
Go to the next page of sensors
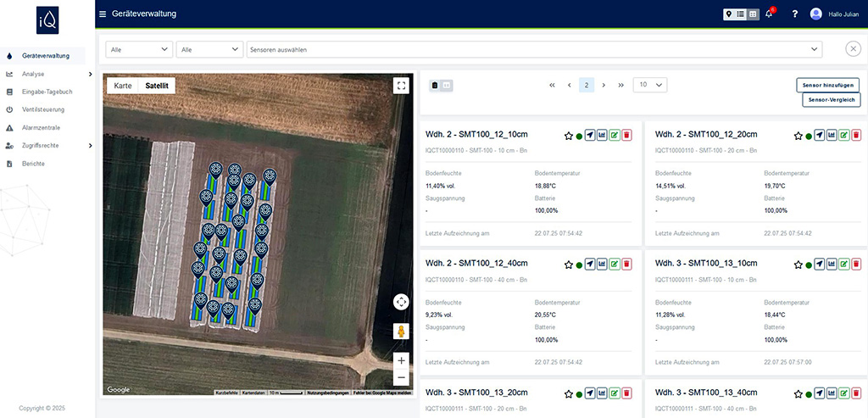point(604,86)
